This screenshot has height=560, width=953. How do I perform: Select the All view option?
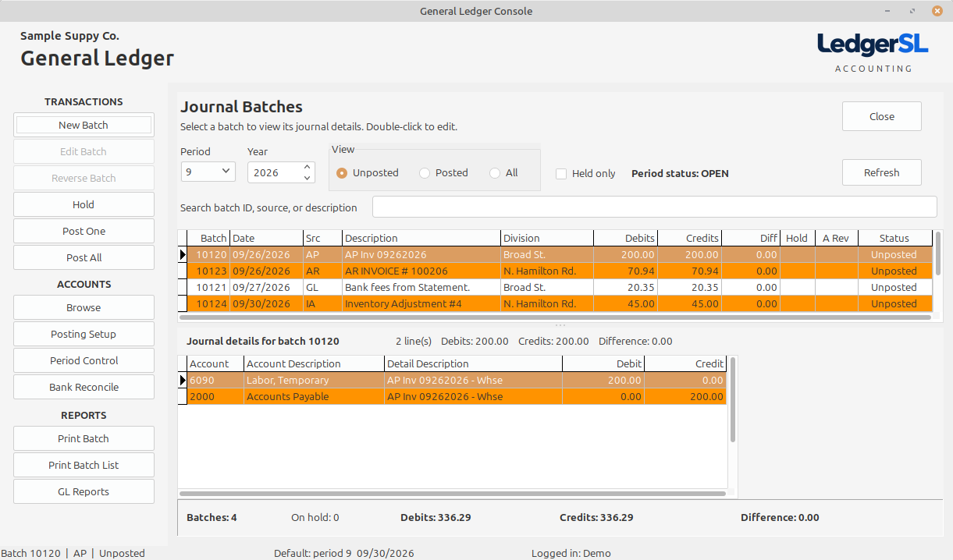503,172
